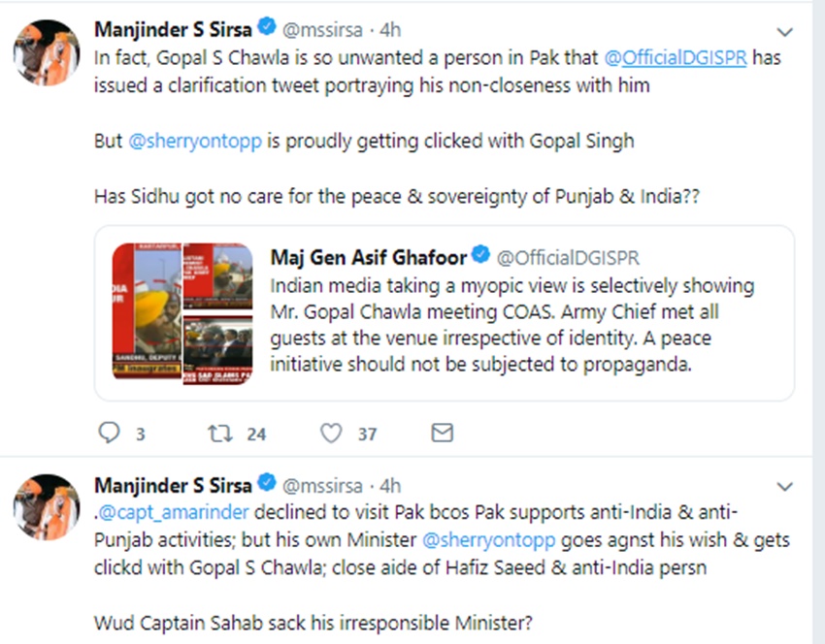825x644 pixels.
Task: Open the quoted tweet's news image thumbnail
Action: pos(182,310)
